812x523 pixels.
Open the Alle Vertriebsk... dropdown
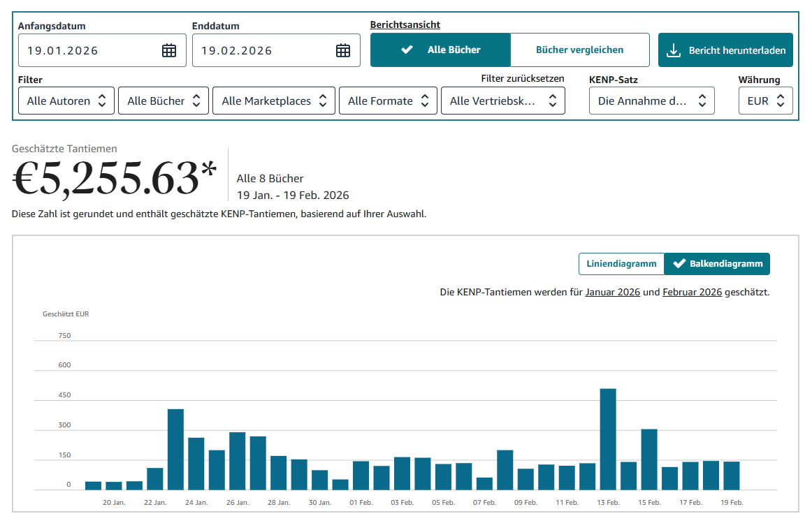point(503,101)
